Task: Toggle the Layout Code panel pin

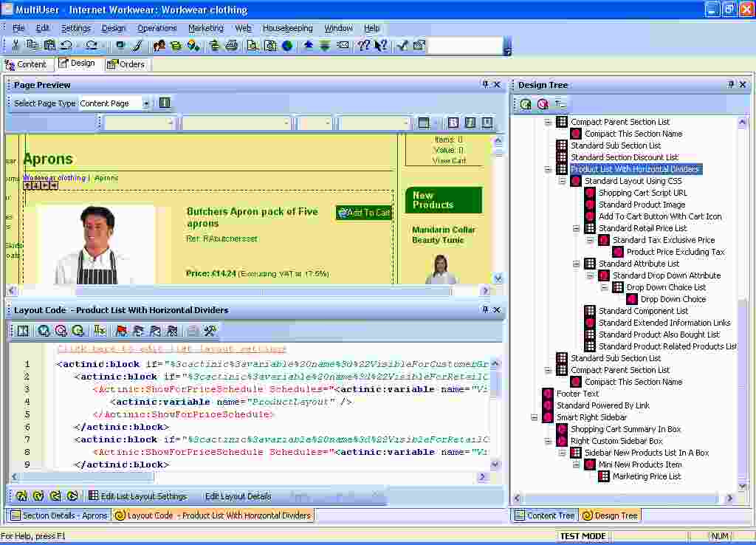Action: pos(485,310)
